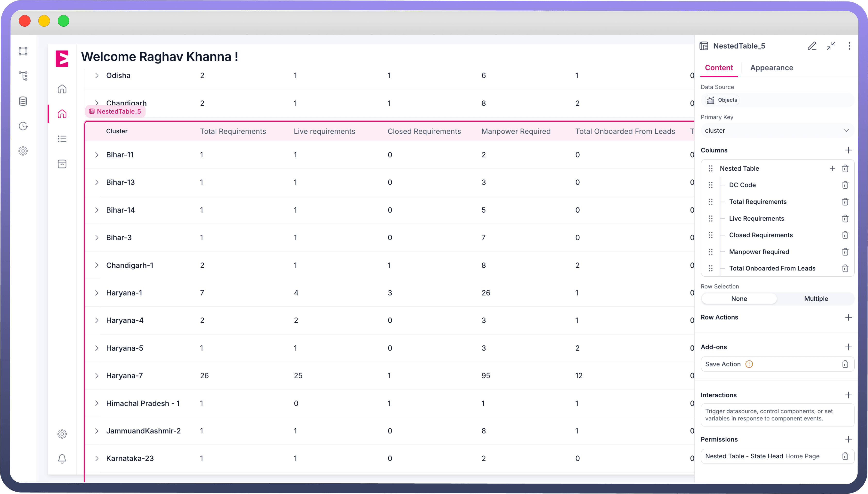Open the database icon in left rail
The image size is (868, 494).
pyautogui.click(x=23, y=101)
